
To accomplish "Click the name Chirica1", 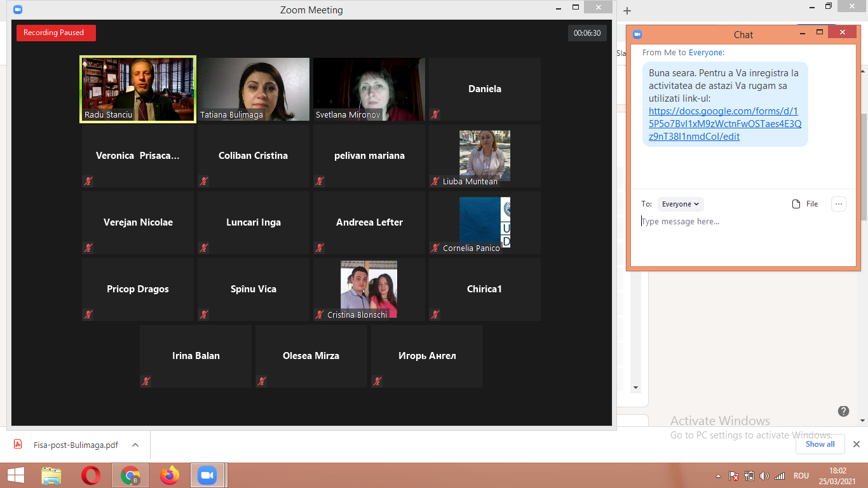I will [484, 289].
